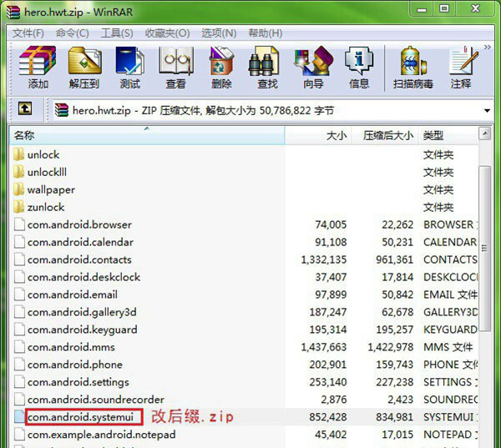Click the Test (测试) toolbar icon
Viewport: 501px width, 448px height.
click(x=129, y=61)
